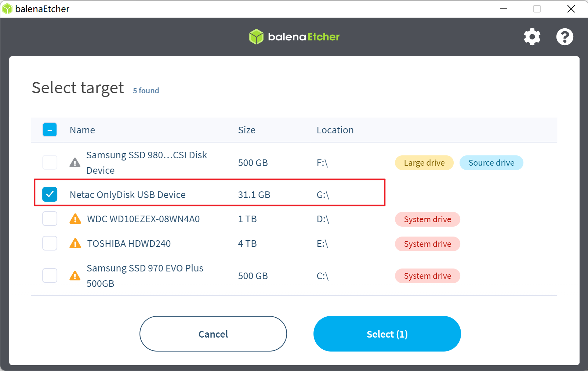Toggle the select-all checkbox in table header
588x371 pixels.
[50, 130]
